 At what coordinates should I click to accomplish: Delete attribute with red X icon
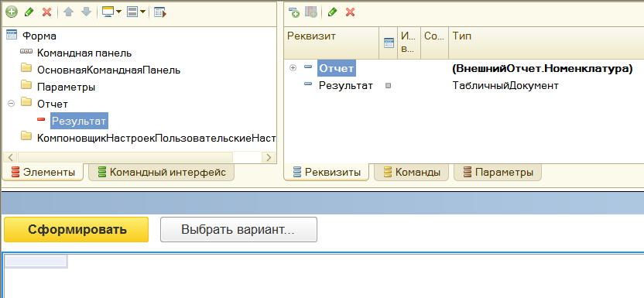[350, 12]
